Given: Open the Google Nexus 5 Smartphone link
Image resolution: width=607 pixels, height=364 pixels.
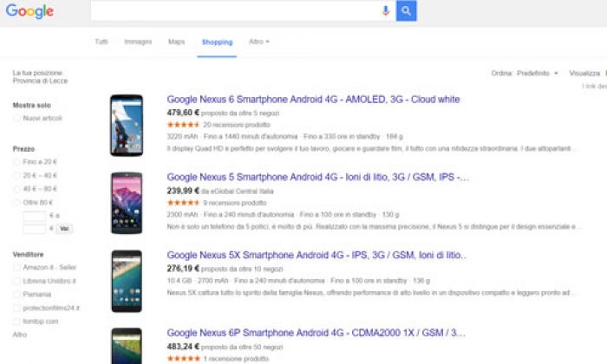Looking at the screenshot, I should point(318,177).
